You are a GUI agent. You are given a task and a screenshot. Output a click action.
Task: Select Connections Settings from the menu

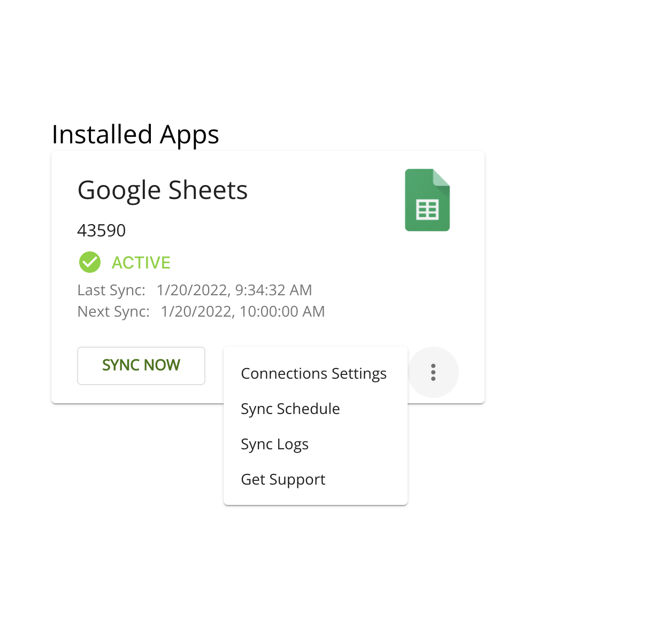[313, 373]
